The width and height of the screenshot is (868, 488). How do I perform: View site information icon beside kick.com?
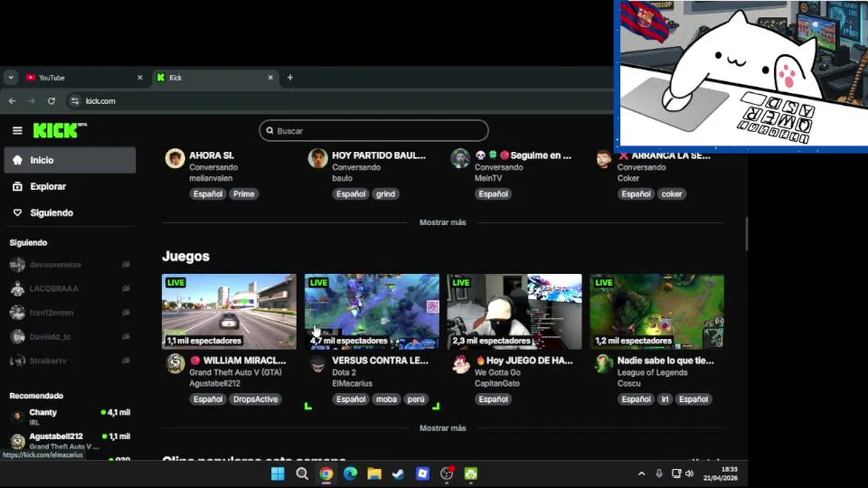[75, 101]
